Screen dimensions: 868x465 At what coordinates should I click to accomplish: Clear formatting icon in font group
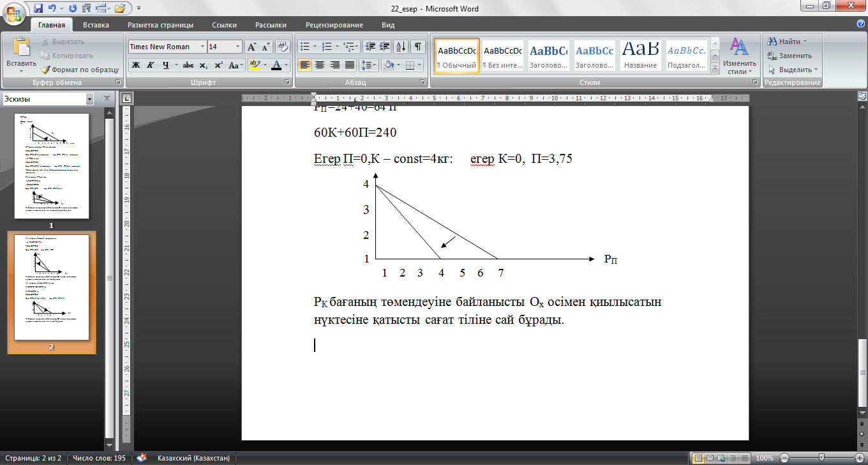pos(283,47)
